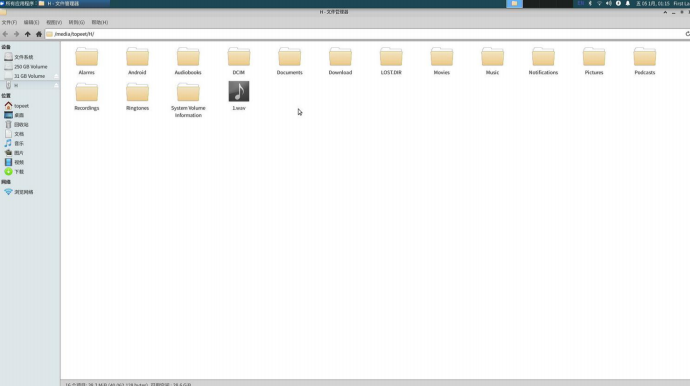
Task: Open the Help menu
Action: tap(99, 22)
